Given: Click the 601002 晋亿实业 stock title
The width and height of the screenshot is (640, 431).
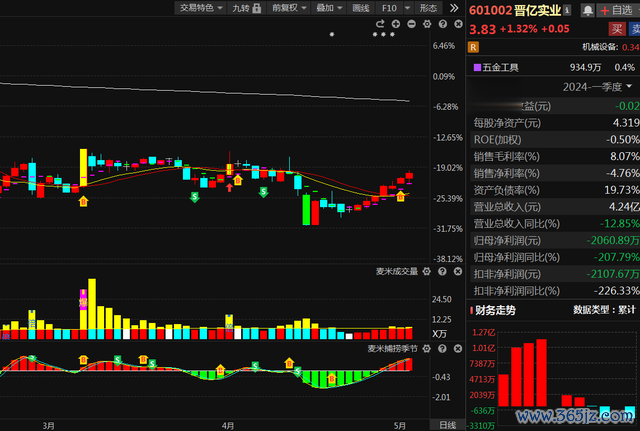Looking at the screenshot, I should (x=515, y=10).
